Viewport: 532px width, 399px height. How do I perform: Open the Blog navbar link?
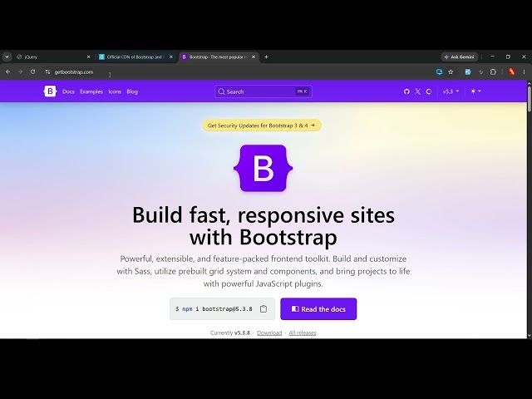click(x=132, y=91)
